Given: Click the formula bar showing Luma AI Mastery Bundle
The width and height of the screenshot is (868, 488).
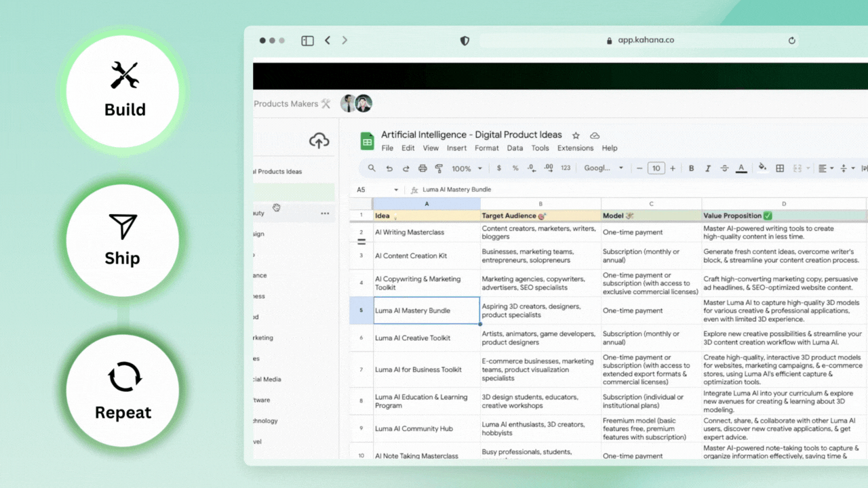Looking at the screenshot, I should (x=457, y=190).
